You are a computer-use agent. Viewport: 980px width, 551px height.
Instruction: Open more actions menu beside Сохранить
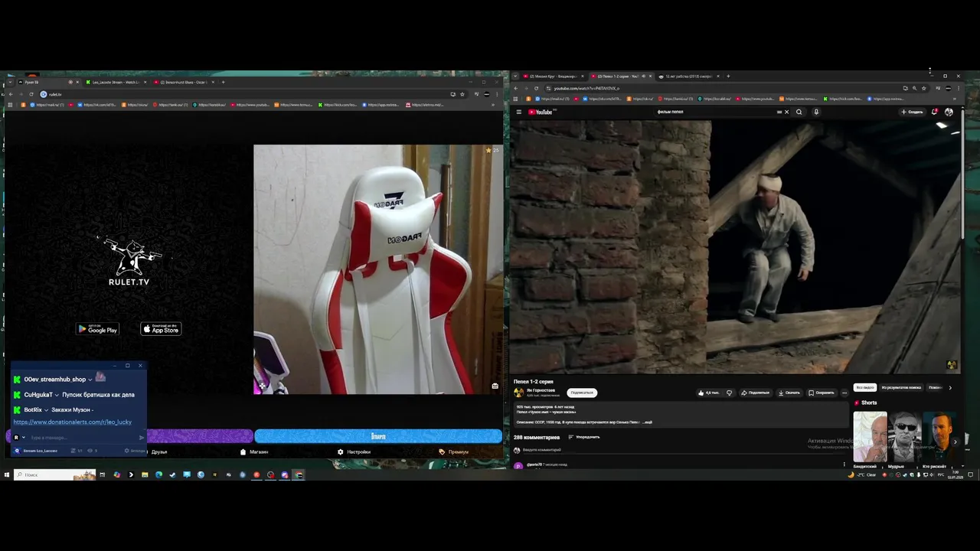click(x=844, y=393)
